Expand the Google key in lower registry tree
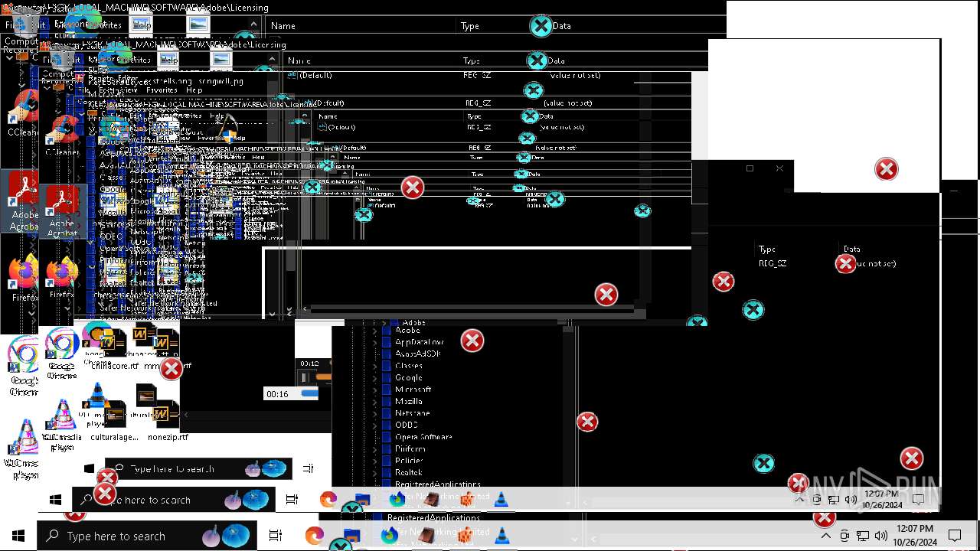 (374, 377)
